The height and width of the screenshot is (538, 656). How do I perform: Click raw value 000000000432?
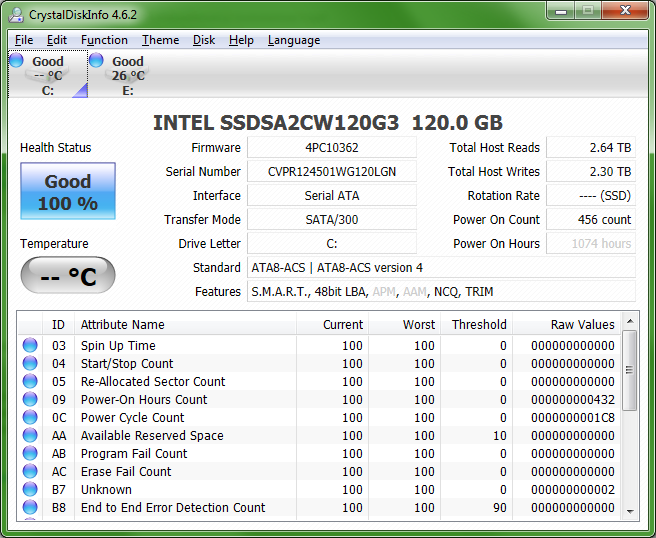pyautogui.click(x=573, y=400)
